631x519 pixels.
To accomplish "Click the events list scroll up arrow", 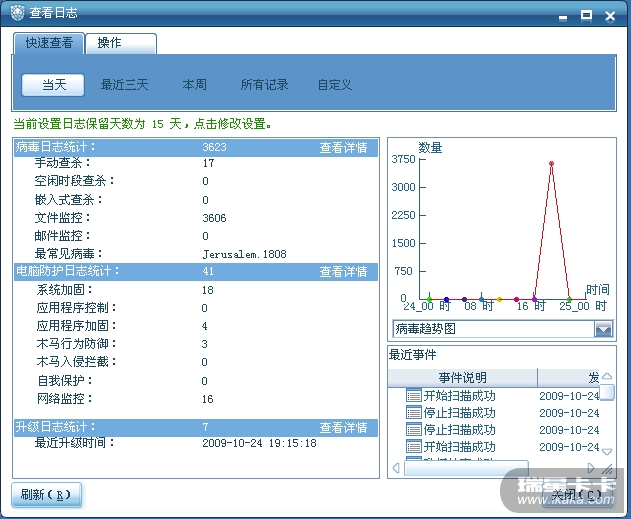I will point(607,376).
